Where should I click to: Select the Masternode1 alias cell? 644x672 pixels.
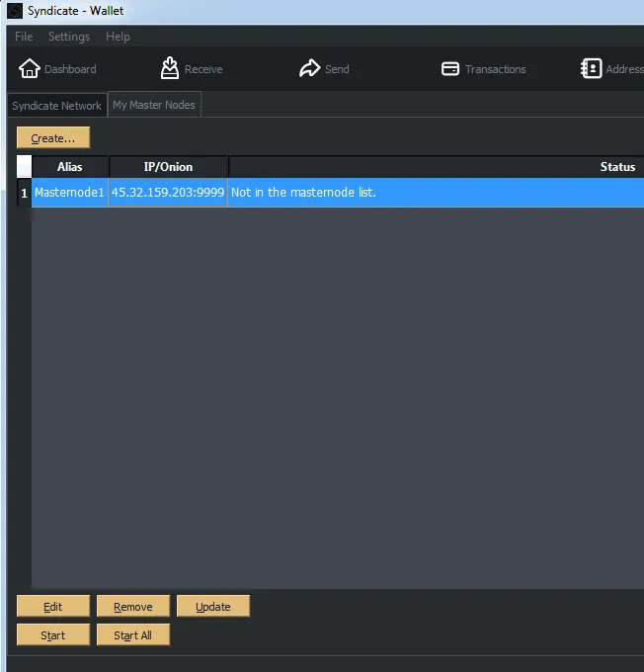click(x=69, y=193)
